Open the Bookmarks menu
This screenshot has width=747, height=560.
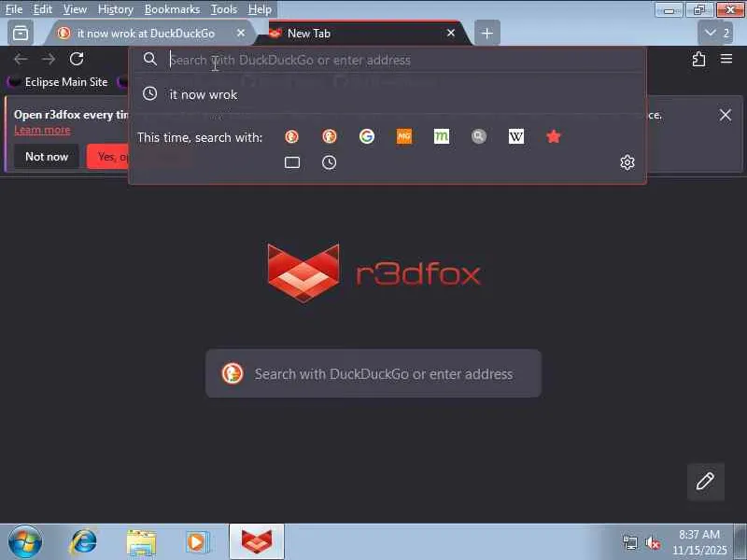click(172, 9)
